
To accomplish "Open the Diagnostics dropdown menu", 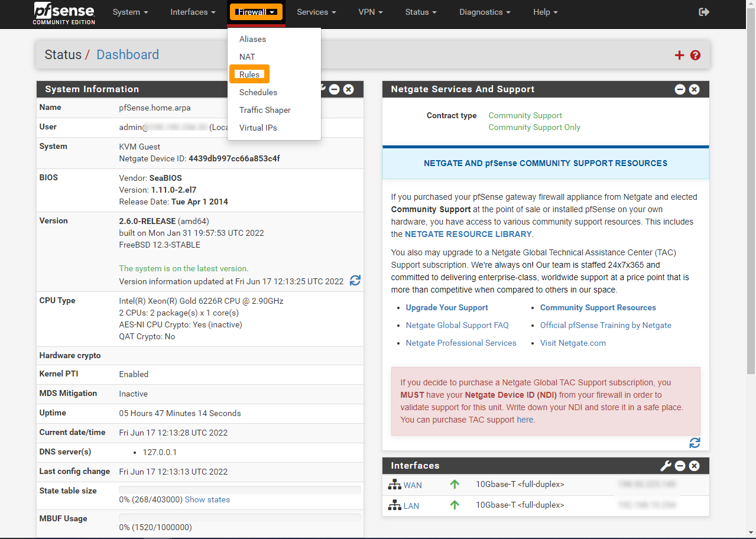I will pyautogui.click(x=484, y=12).
